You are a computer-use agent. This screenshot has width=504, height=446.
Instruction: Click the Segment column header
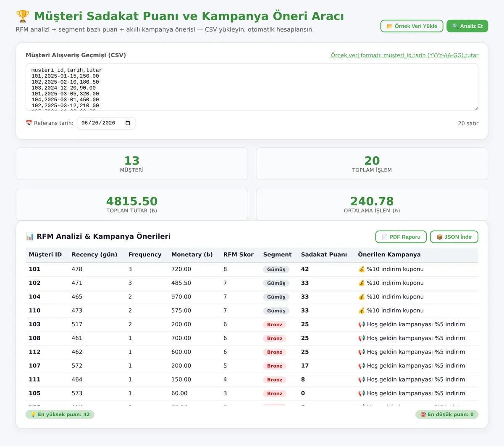(x=277, y=255)
